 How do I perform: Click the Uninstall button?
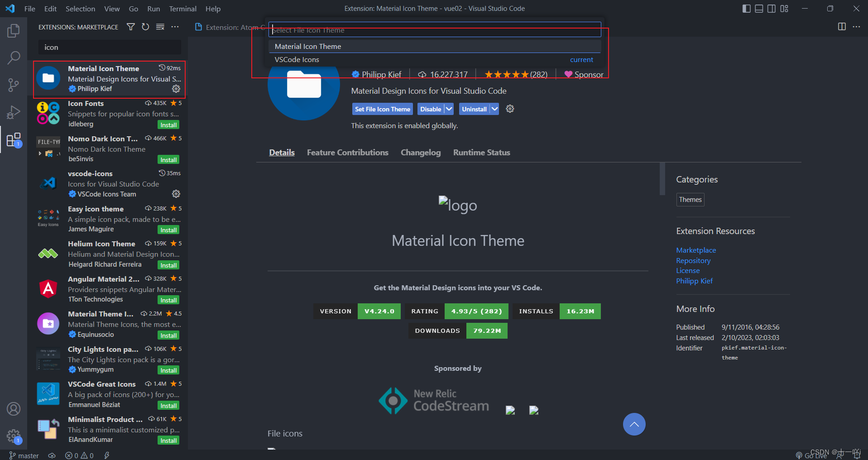coord(474,109)
